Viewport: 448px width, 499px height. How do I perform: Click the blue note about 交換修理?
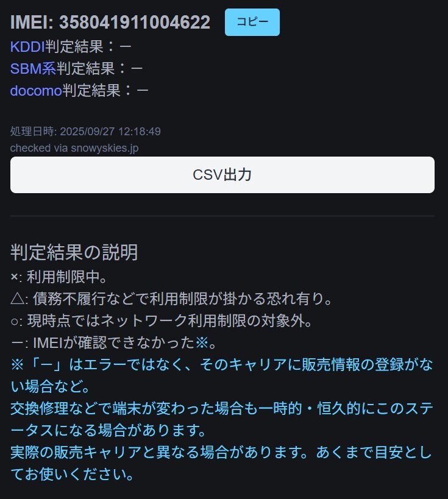222,419
